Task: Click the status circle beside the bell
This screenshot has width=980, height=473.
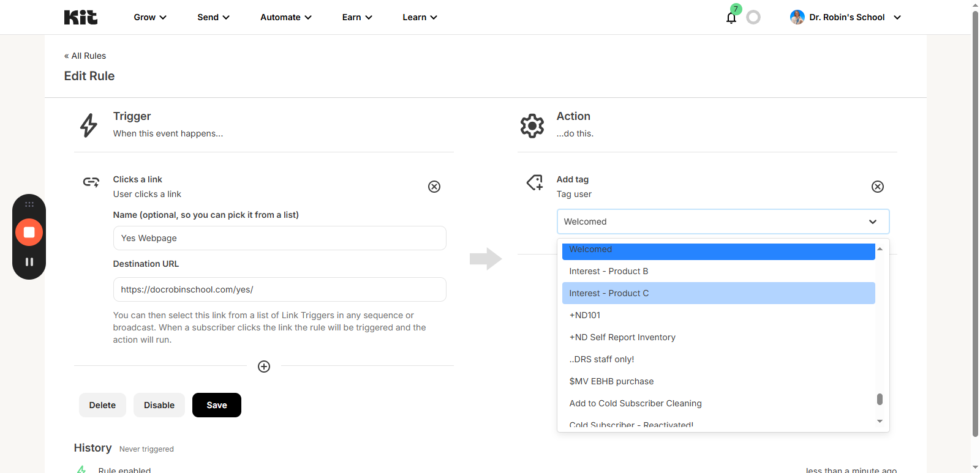Action: coord(753,17)
